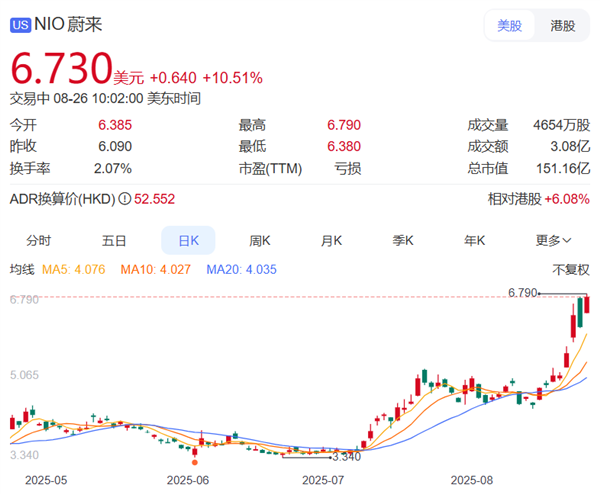Select the 日K chart tab
Image resolution: width=600 pixels, height=494 pixels.
188,241
